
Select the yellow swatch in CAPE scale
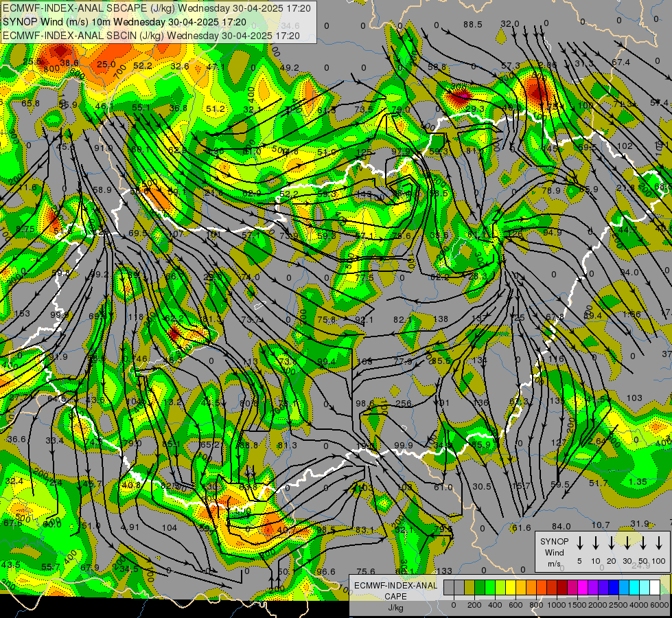click(511, 587)
